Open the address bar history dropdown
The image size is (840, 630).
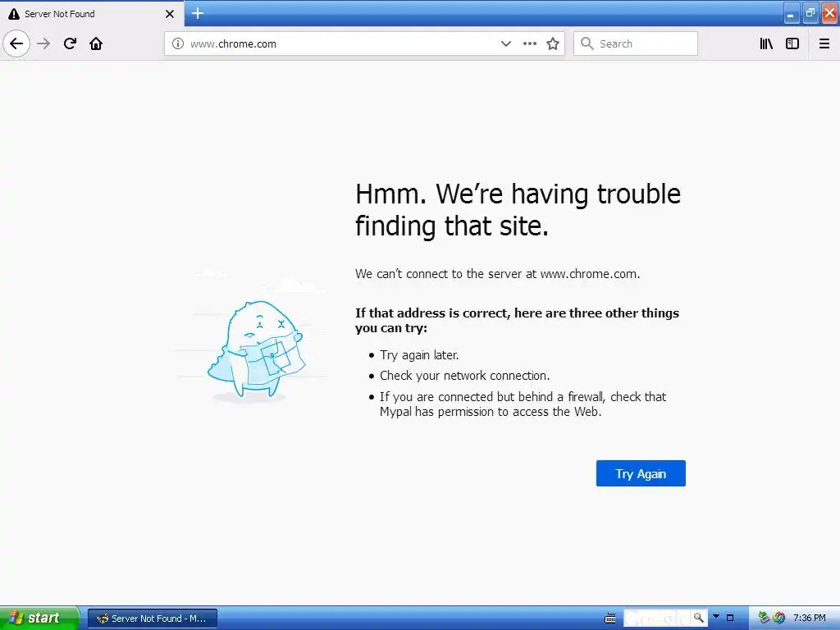505,43
